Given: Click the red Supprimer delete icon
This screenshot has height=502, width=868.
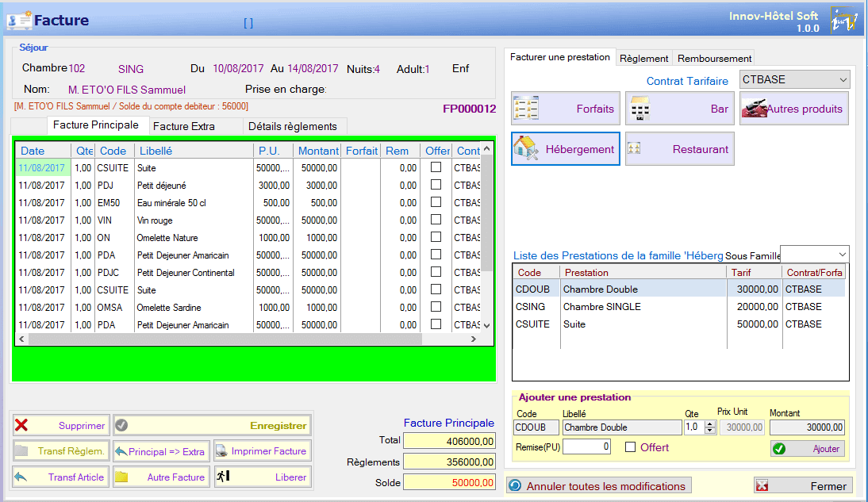Looking at the screenshot, I should [20, 426].
